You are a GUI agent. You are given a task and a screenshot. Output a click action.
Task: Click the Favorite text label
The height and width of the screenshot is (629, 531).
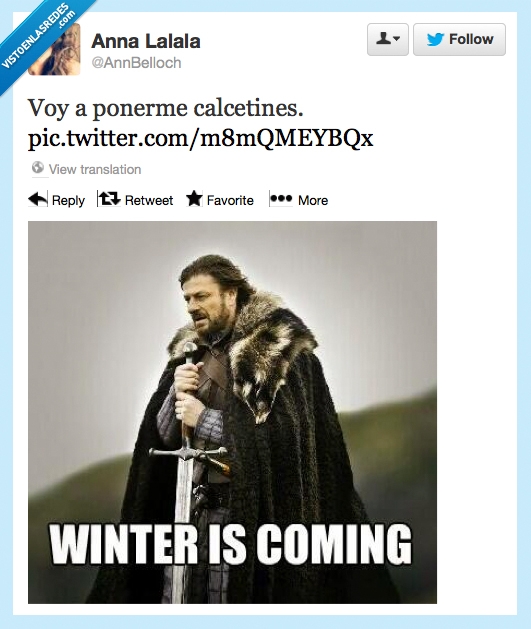click(x=230, y=200)
